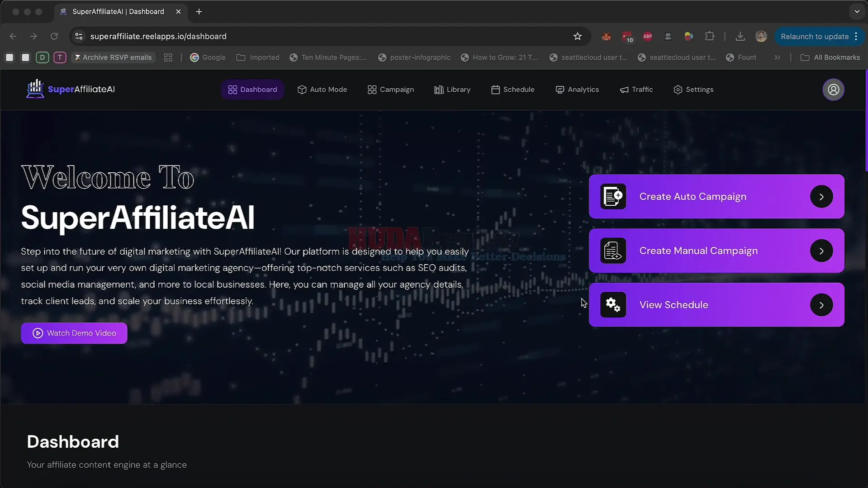Click the D bookmark icon
Viewport: 868px width, 488px height.
pyautogui.click(x=43, y=57)
